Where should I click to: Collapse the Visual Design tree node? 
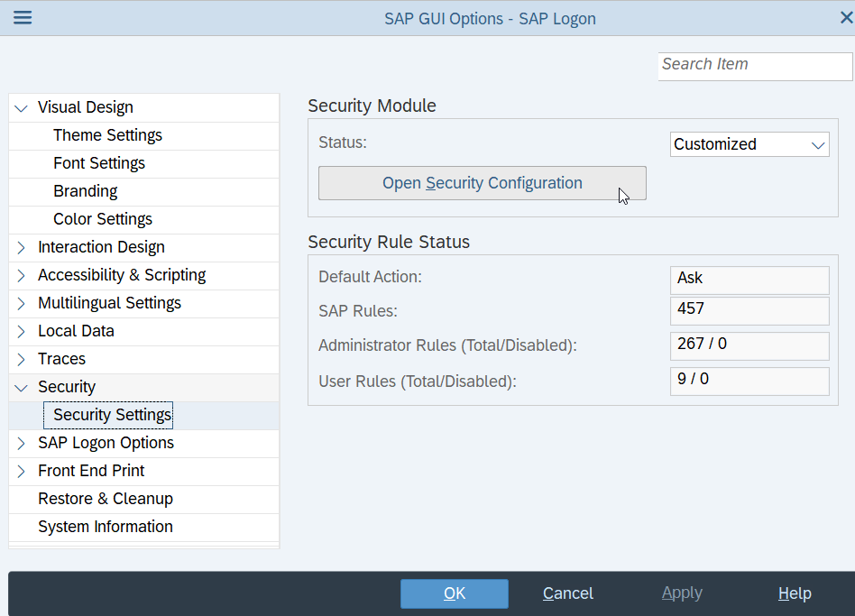22,108
